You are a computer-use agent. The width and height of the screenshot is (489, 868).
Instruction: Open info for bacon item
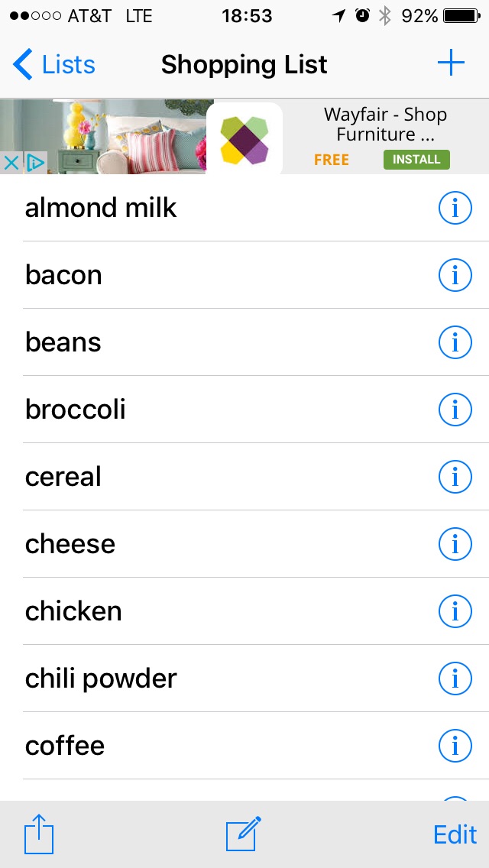[455, 275]
